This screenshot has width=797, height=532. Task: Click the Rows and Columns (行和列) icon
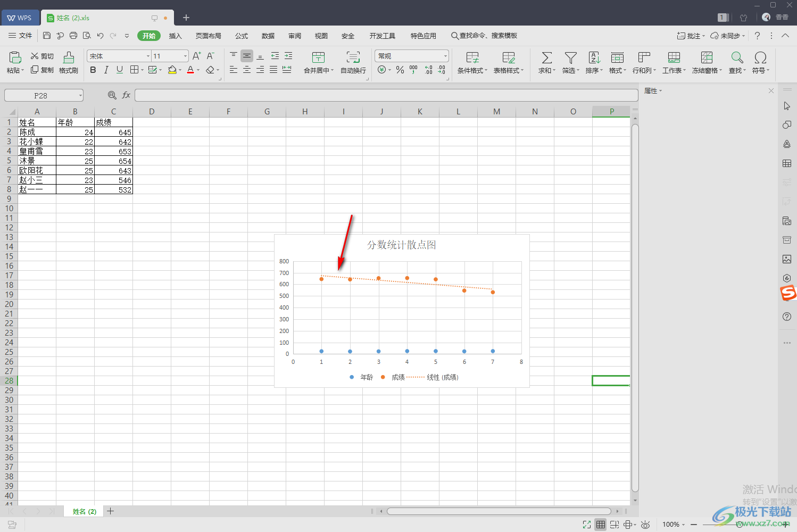(x=644, y=57)
